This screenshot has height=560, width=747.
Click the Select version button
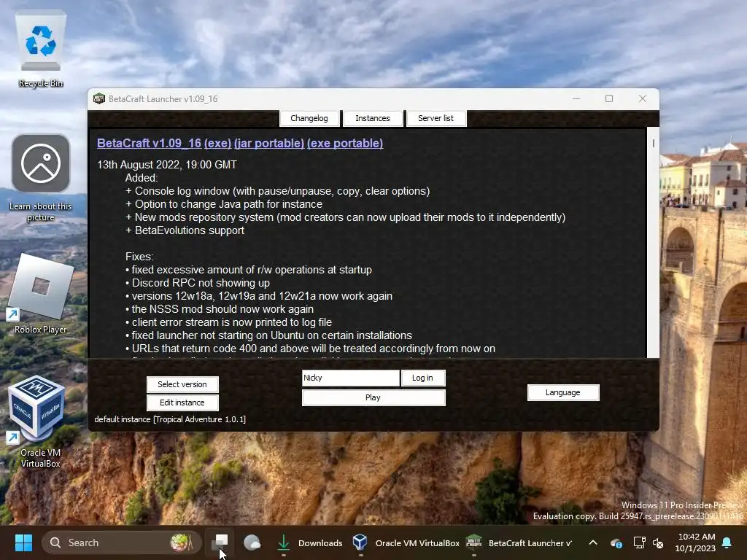[x=182, y=384]
